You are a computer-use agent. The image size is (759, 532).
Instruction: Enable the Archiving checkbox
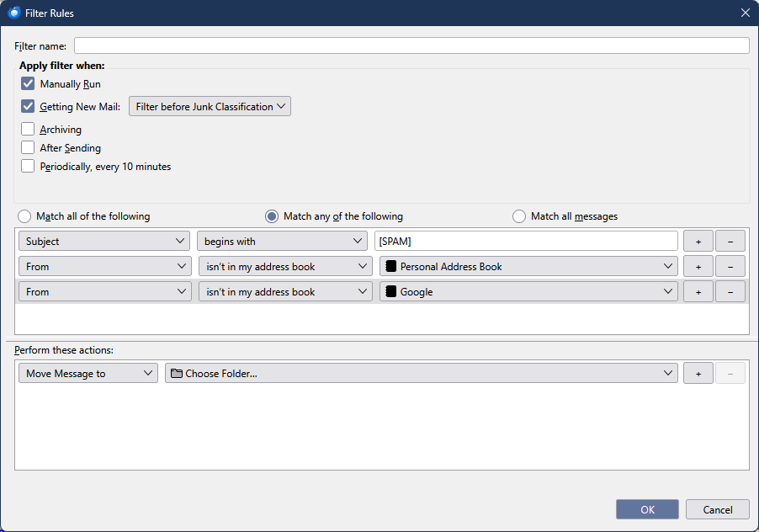[29, 130]
